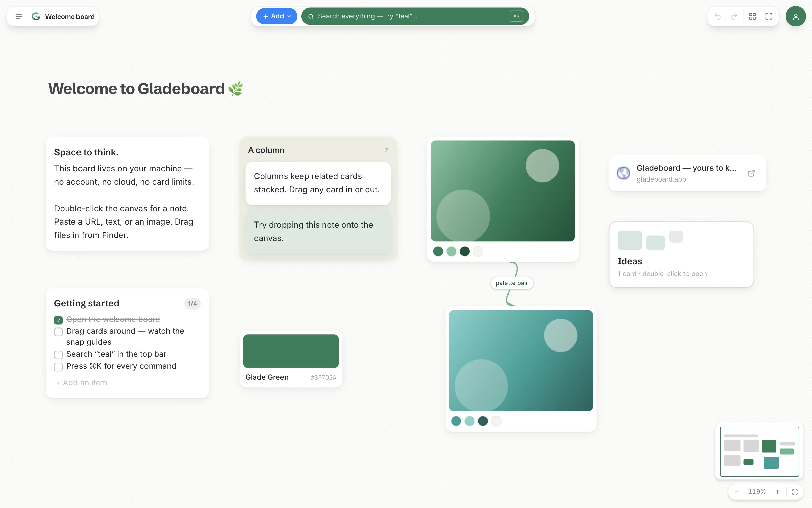Click the redo arrow icon
The image size is (812, 508).
[x=734, y=16]
